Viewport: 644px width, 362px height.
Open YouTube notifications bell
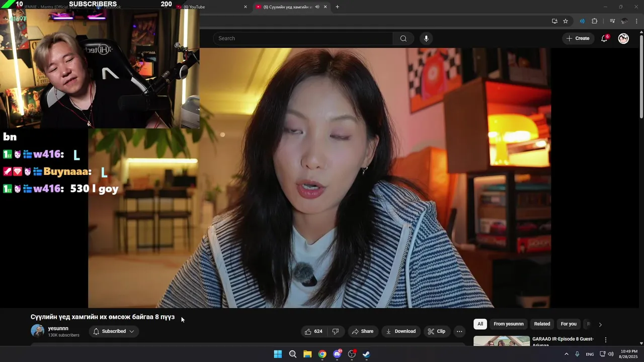[x=605, y=38]
